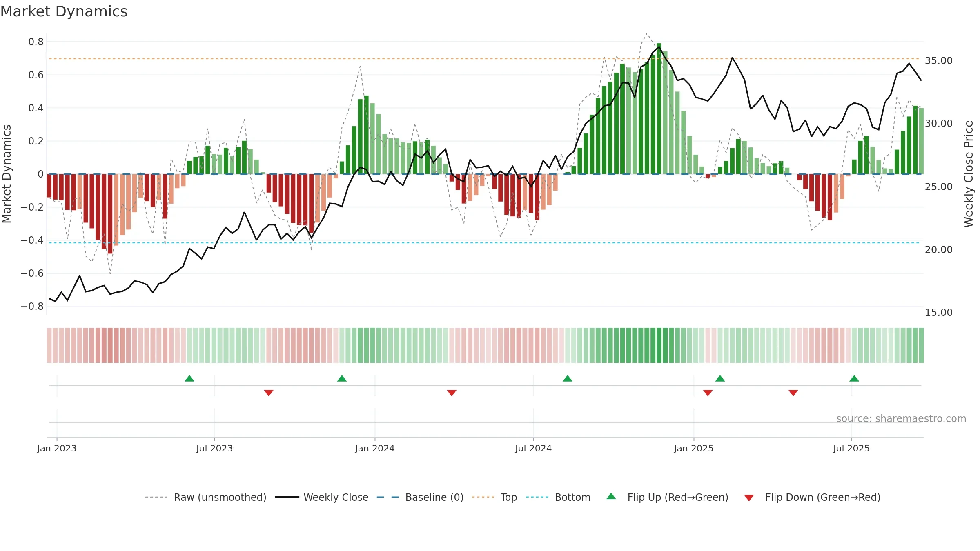Screen dimensions: 980x551
Task: Click the tallest green bar near 0.8
Action: tap(659, 109)
